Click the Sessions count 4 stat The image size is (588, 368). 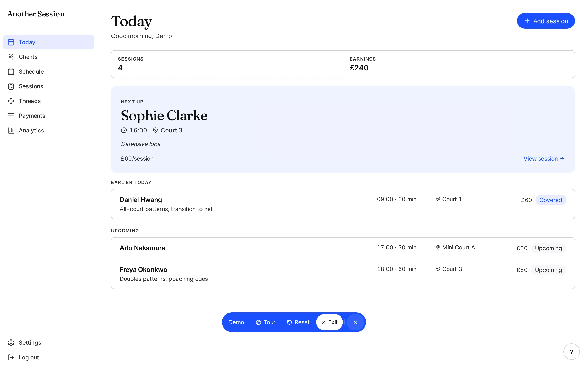[227, 64]
